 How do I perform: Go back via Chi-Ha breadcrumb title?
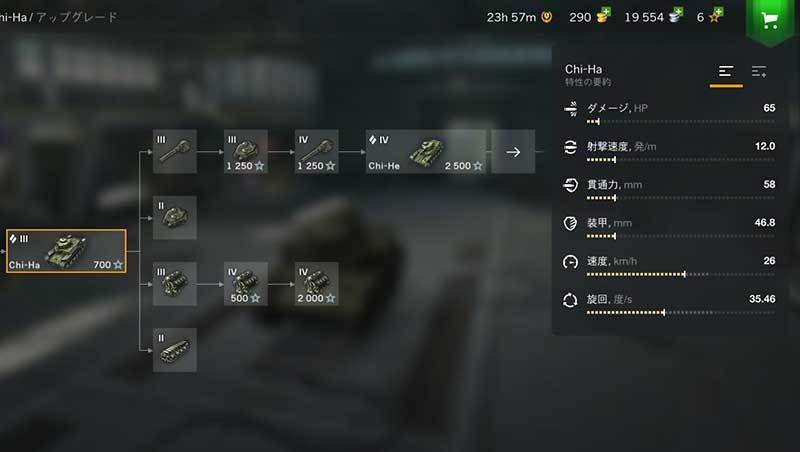pyautogui.click(x=13, y=17)
